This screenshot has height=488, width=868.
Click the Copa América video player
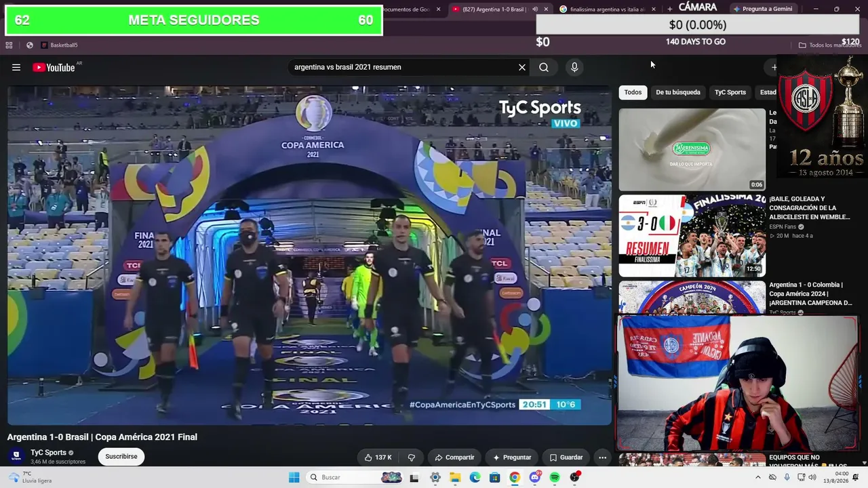click(x=309, y=256)
